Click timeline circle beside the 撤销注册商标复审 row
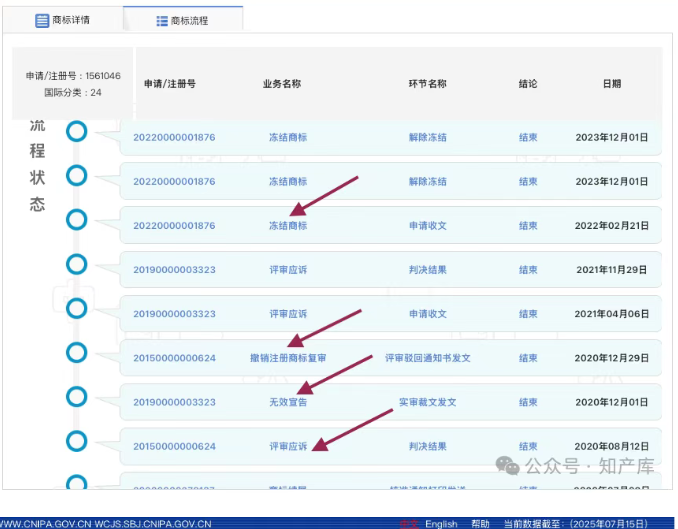 [77, 352]
